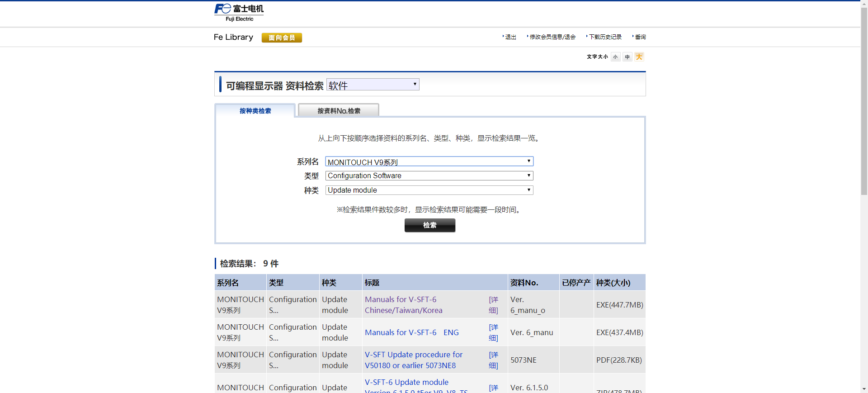Click the 退出 logout link

[x=510, y=37]
